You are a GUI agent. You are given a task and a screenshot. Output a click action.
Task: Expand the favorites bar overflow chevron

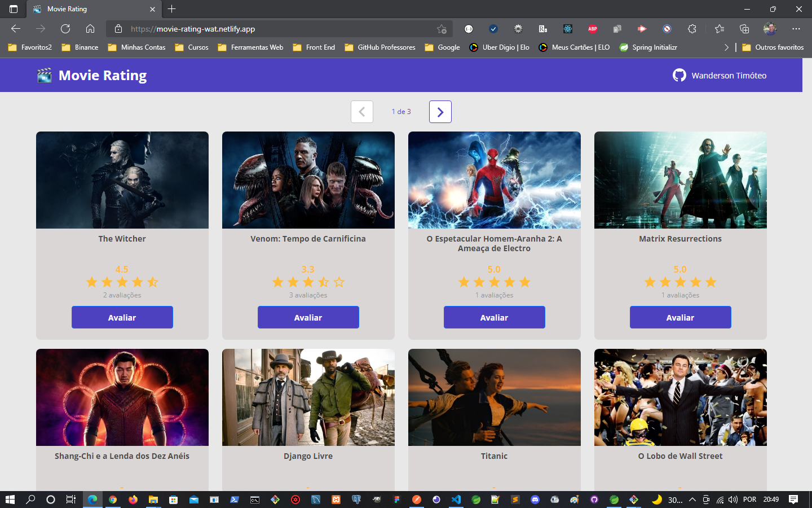click(x=726, y=47)
